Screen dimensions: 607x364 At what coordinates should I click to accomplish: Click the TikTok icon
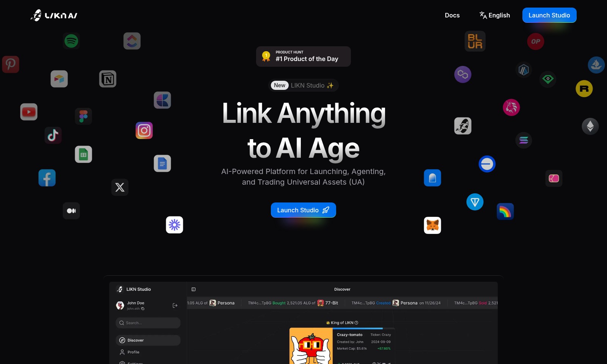click(x=53, y=135)
